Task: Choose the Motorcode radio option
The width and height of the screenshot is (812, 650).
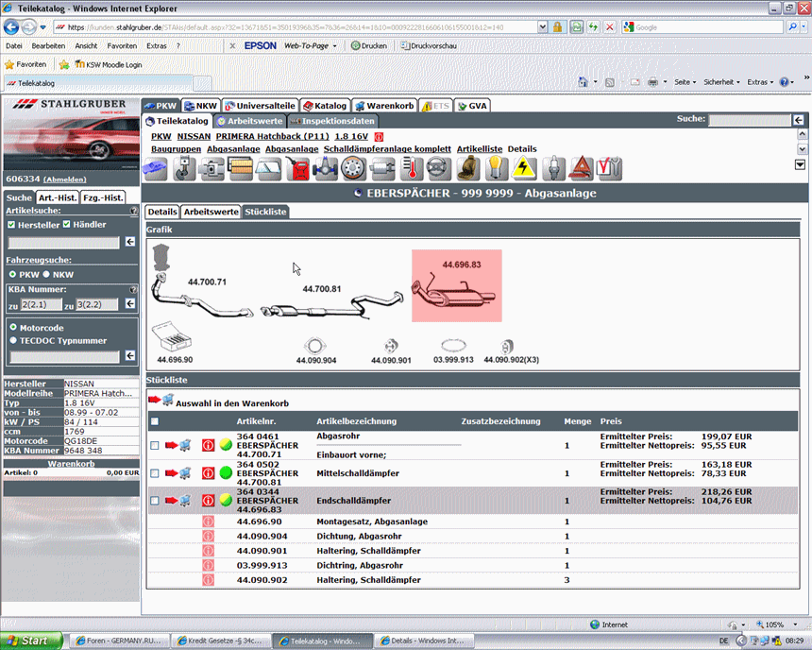Action: [13, 327]
